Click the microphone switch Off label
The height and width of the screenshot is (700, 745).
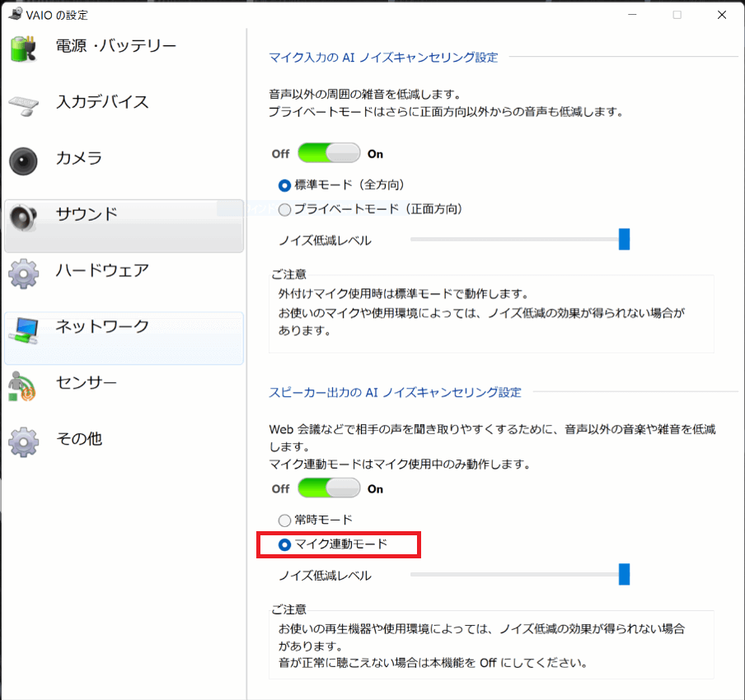click(280, 154)
